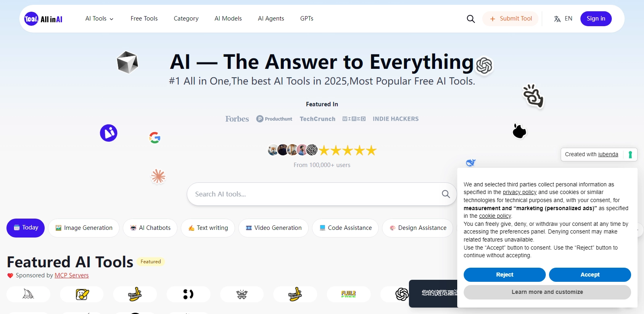Click the floating ChatGPT logo near headline
This screenshot has width=644, height=314.
[484, 66]
